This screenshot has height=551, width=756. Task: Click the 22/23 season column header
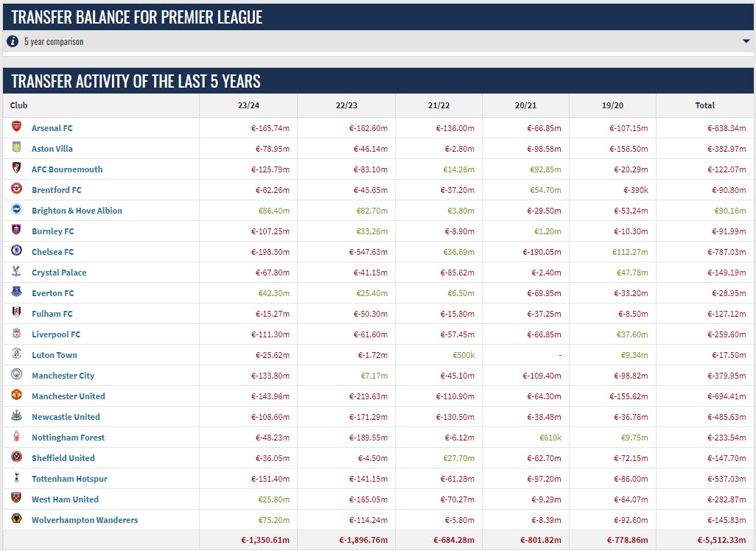346,105
